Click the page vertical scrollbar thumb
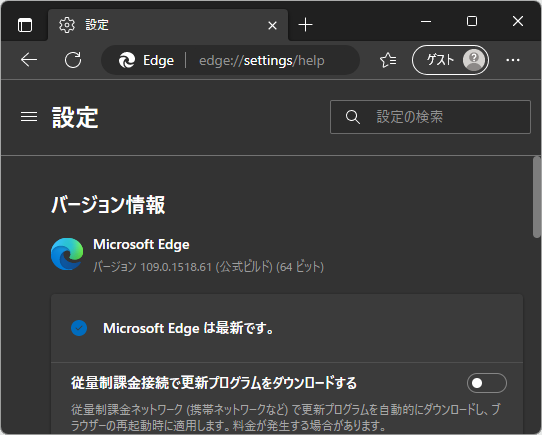The height and width of the screenshot is (435, 542). point(537,197)
